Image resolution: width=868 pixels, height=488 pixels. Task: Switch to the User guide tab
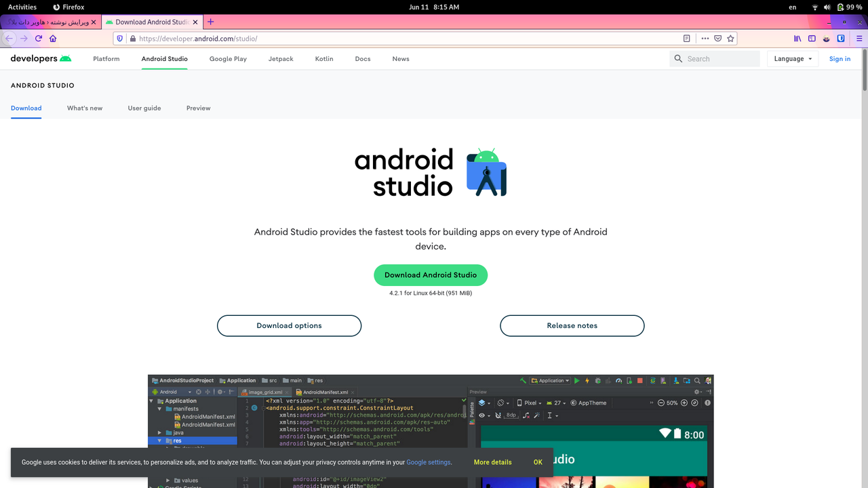(x=144, y=108)
